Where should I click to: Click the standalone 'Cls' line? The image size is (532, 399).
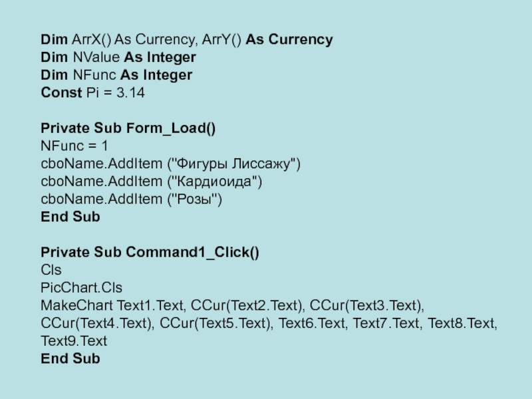pos(51,270)
